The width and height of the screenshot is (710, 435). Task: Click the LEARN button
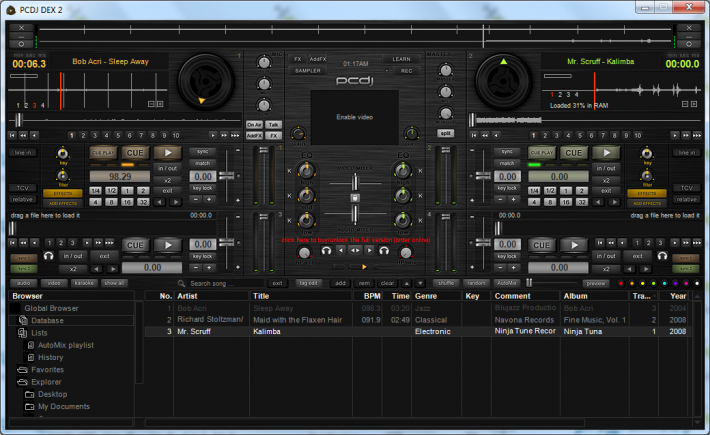click(x=401, y=59)
